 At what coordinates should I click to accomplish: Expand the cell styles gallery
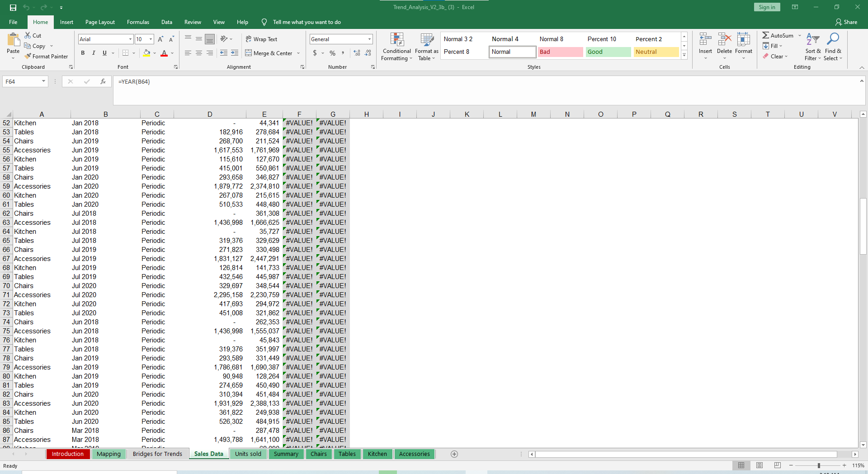pyautogui.click(x=684, y=56)
